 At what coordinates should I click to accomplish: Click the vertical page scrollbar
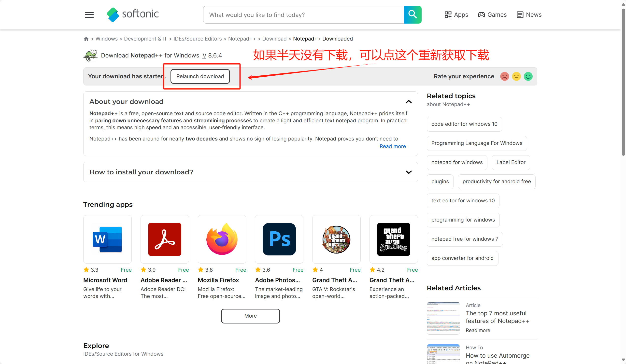click(623, 82)
